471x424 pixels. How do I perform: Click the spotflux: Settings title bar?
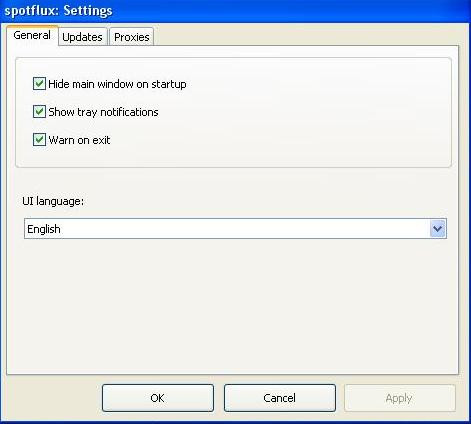(x=235, y=11)
